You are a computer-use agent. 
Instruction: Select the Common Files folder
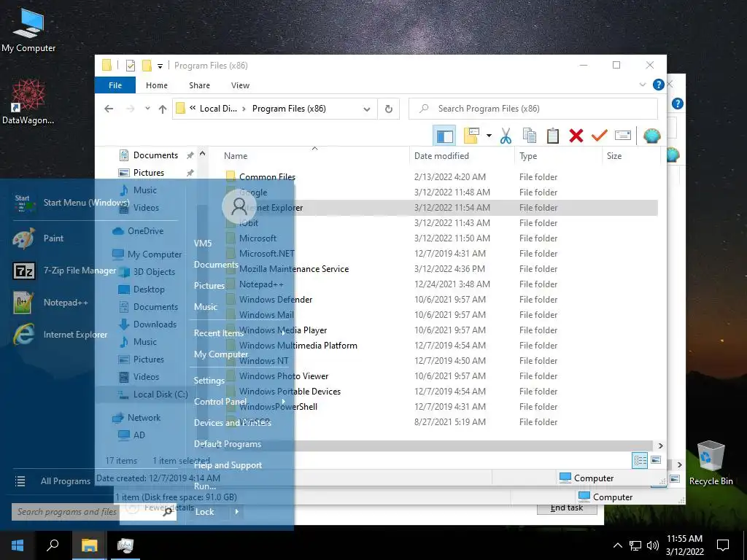point(267,177)
